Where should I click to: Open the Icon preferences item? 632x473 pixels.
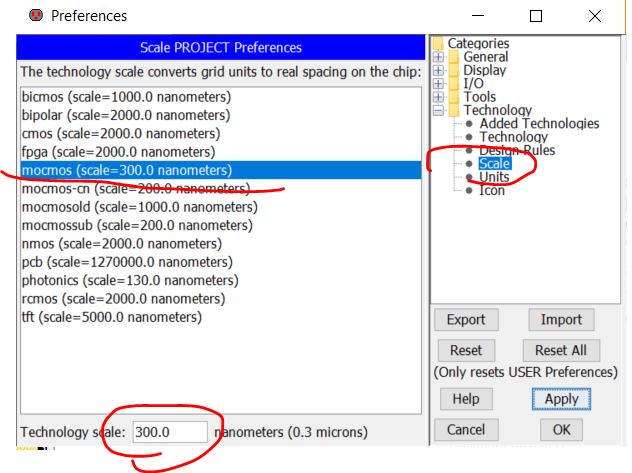[492, 190]
